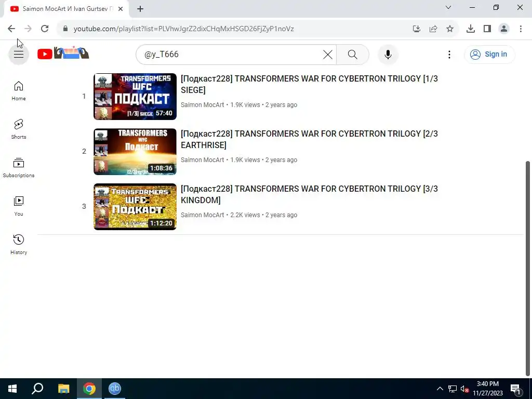Open the video title ending in 1/3 SIEGE
532x399 pixels.
click(309, 84)
